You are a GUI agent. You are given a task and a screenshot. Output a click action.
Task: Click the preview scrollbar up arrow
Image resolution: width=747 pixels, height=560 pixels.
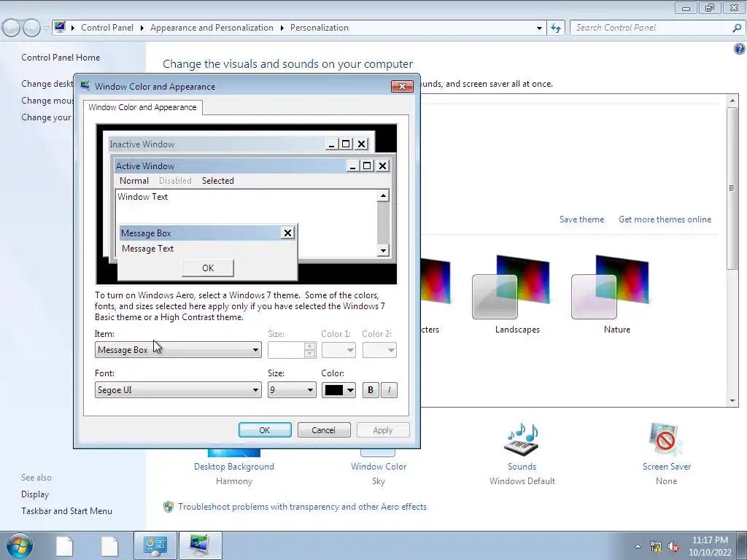pyautogui.click(x=383, y=195)
